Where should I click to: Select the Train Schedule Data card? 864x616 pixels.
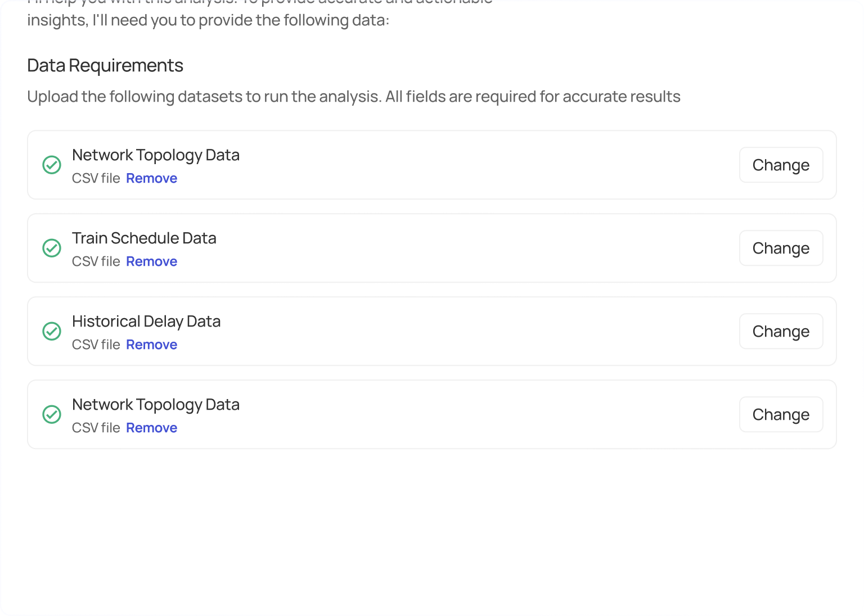(x=432, y=248)
